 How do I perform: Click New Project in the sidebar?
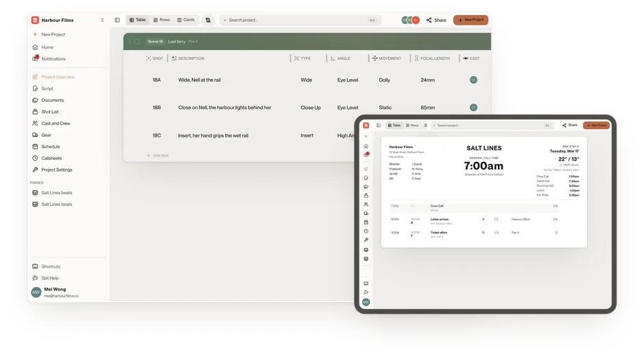[49, 34]
